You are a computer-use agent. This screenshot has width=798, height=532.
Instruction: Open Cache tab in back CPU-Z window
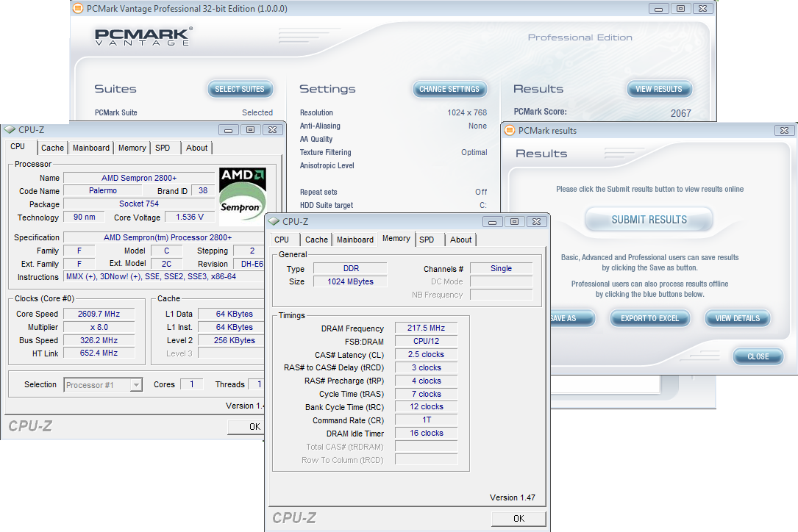coord(52,148)
